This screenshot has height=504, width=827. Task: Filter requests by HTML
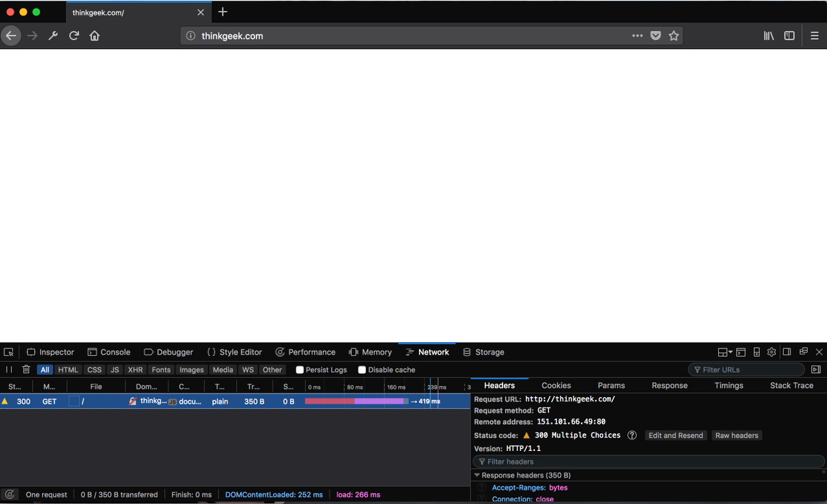tap(68, 370)
